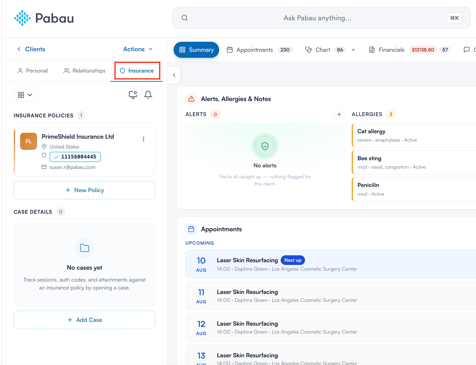Select PrimeShield Insurance Ltd policy name
Screen dimensions: 476x365
coord(78,137)
